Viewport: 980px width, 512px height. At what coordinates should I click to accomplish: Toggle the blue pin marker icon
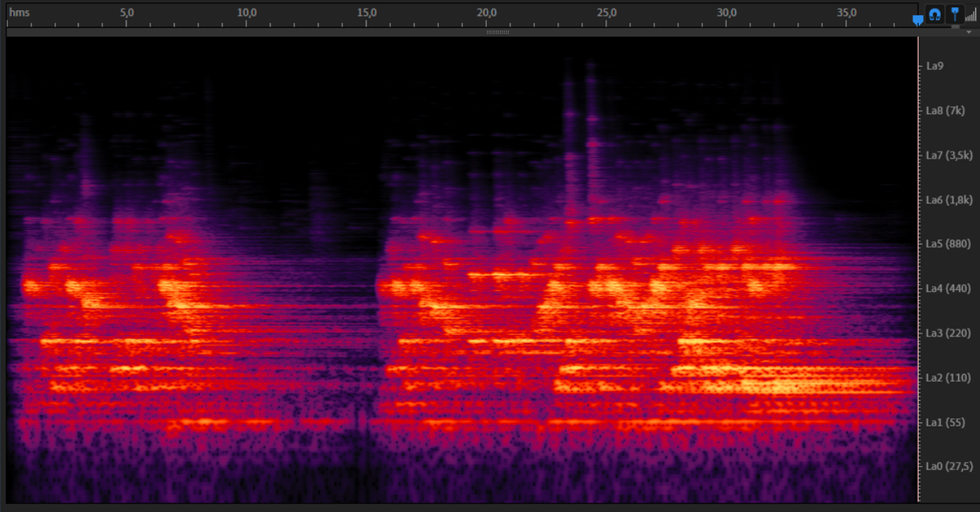coord(954,14)
